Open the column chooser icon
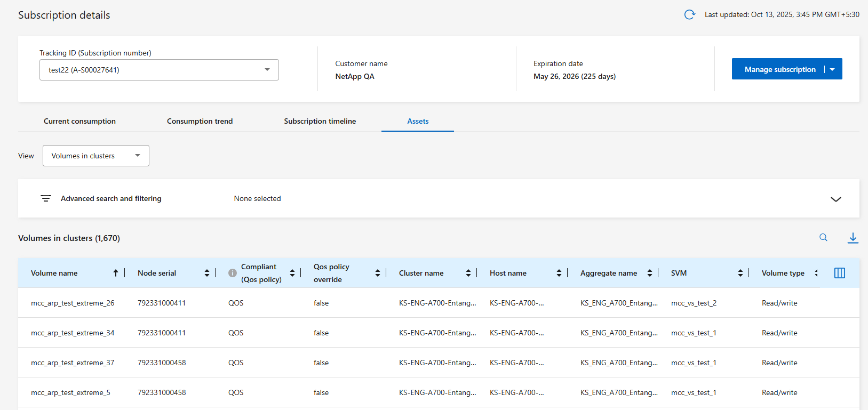The width and height of the screenshot is (868, 410). [x=839, y=273]
